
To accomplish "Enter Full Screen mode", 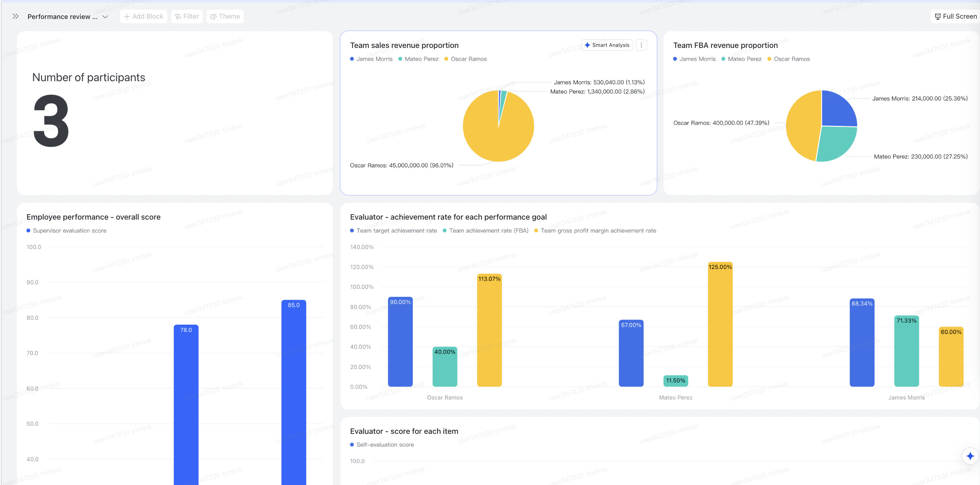I will click(x=956, y=16).
